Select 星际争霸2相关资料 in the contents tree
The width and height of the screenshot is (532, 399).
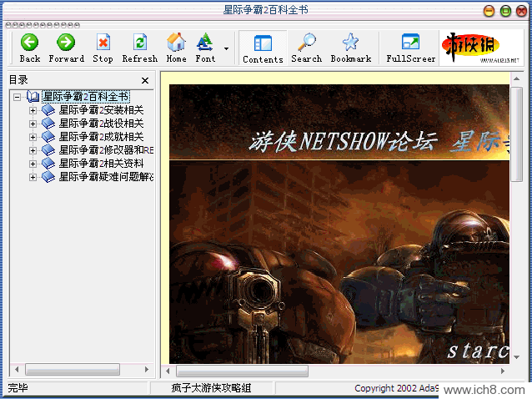point(100,164)
